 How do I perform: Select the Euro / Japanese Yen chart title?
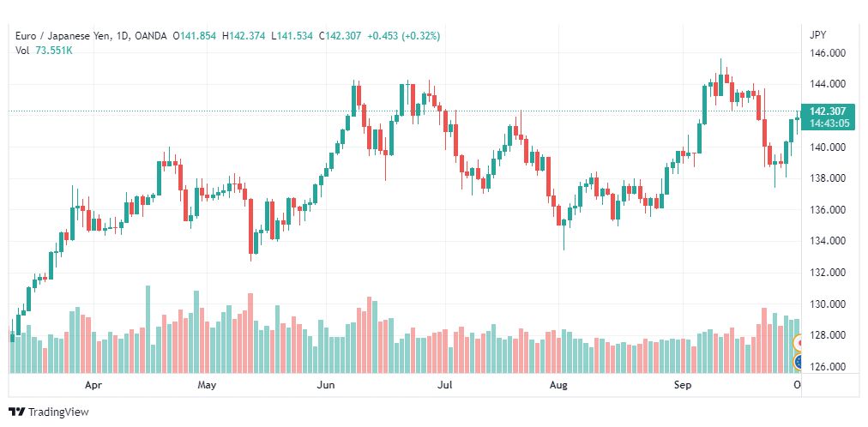63,36
